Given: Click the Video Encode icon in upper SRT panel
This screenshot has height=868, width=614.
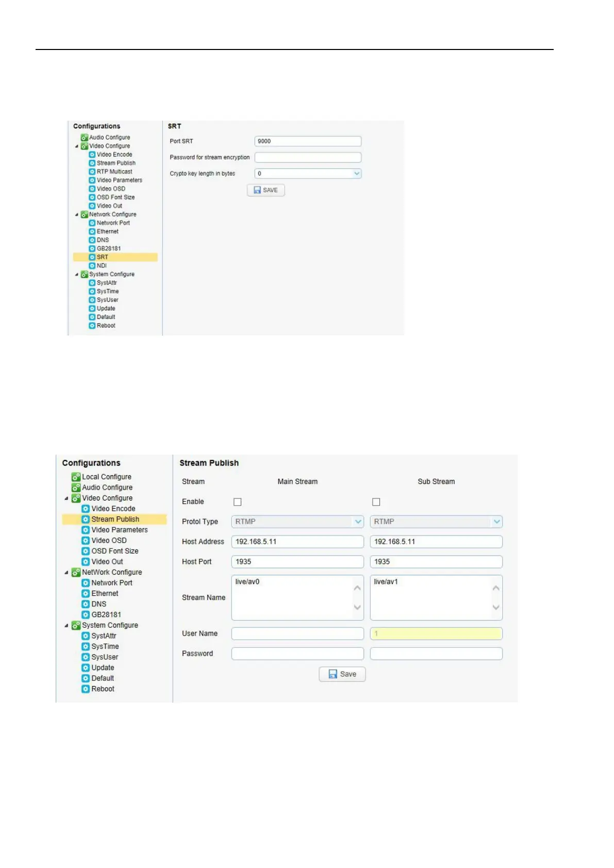Looking at the screenshot, I should click(x=92, y=155).
